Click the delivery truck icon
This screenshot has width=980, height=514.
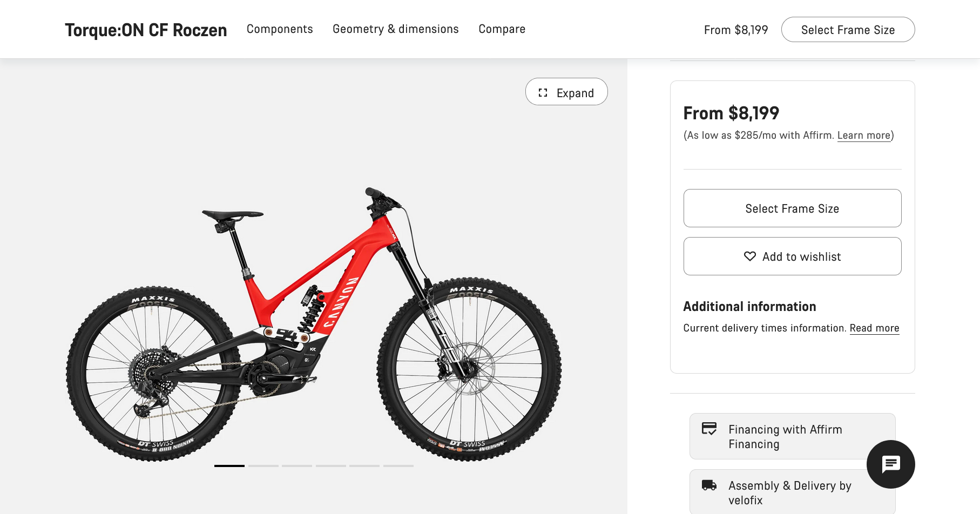pos(709,485)
